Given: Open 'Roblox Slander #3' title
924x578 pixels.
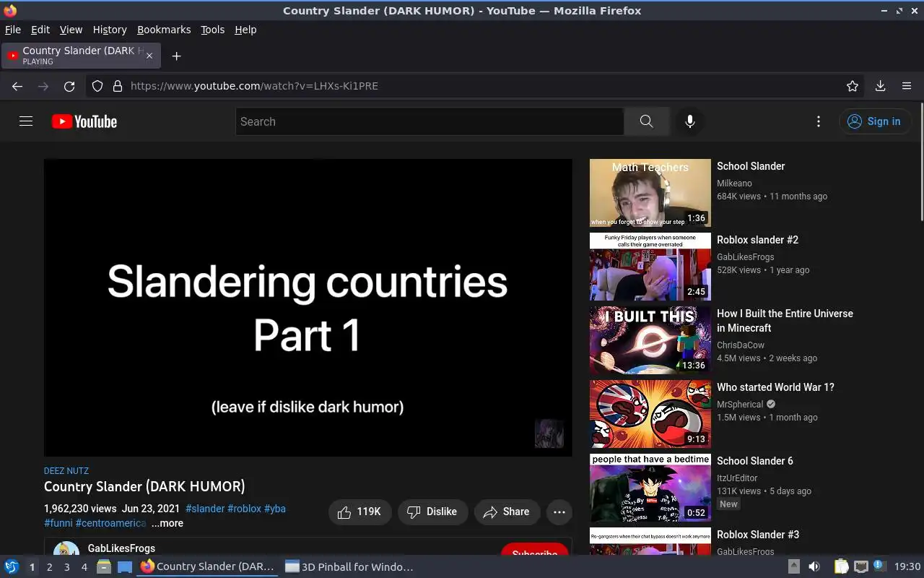Looking at the screenshot, I should pos(758,535).
